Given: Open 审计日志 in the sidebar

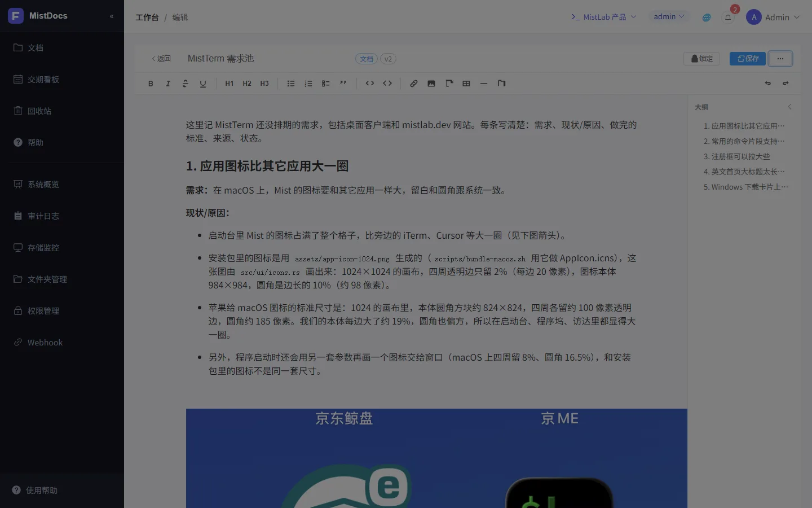Looking at the screenshot, I should pyautogui.click(x=62, y=216).
